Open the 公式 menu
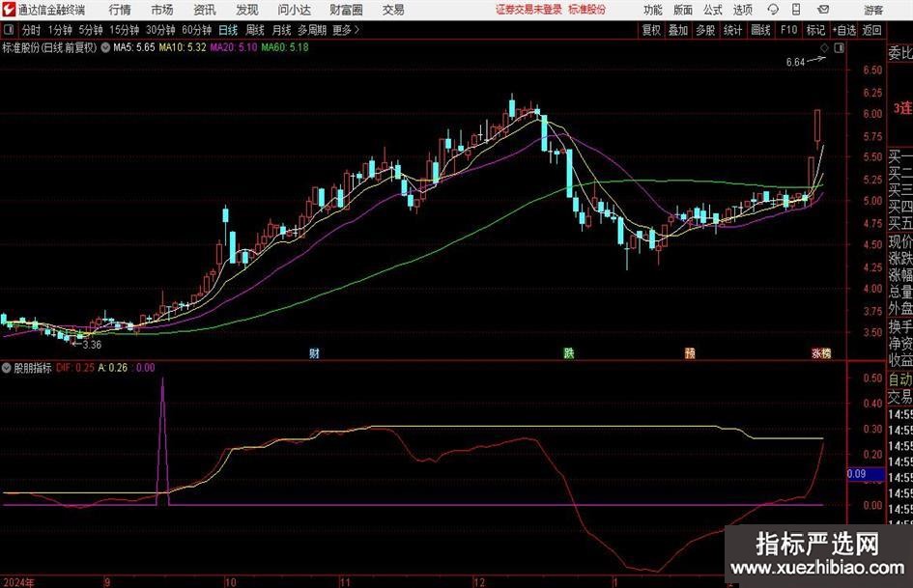Screen dimensions: 913x588 coord(713,10)
